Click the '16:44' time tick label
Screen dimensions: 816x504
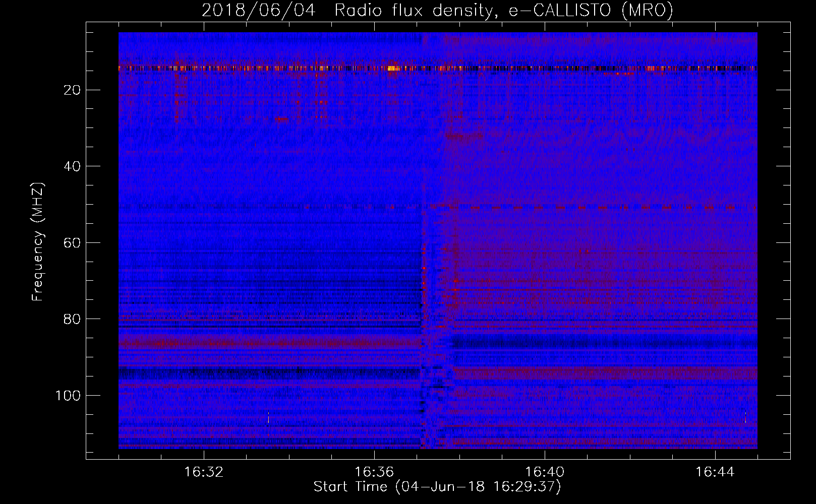(715, 472)
